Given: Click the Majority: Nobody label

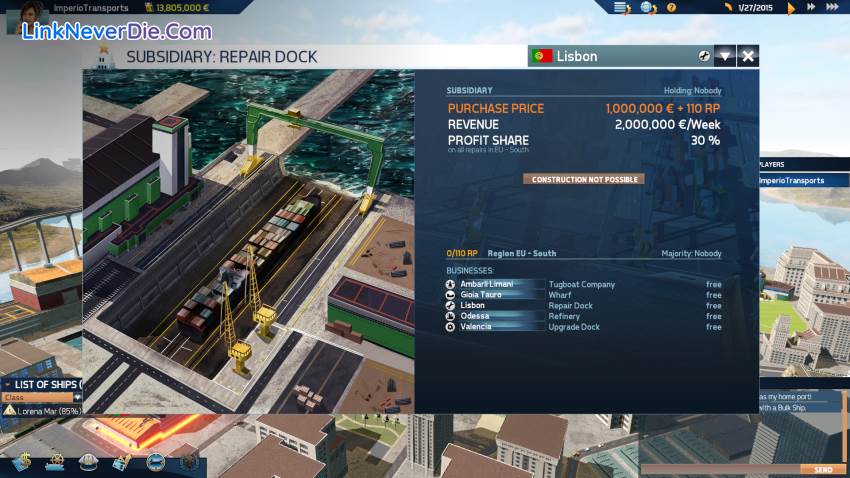Looking at the screenshot, I should pyautogui.click(x=691, y=253).
